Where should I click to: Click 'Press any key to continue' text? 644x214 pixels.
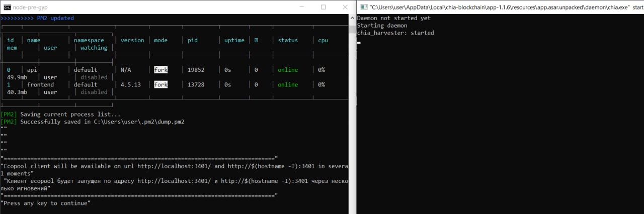[x=45, y=203]
